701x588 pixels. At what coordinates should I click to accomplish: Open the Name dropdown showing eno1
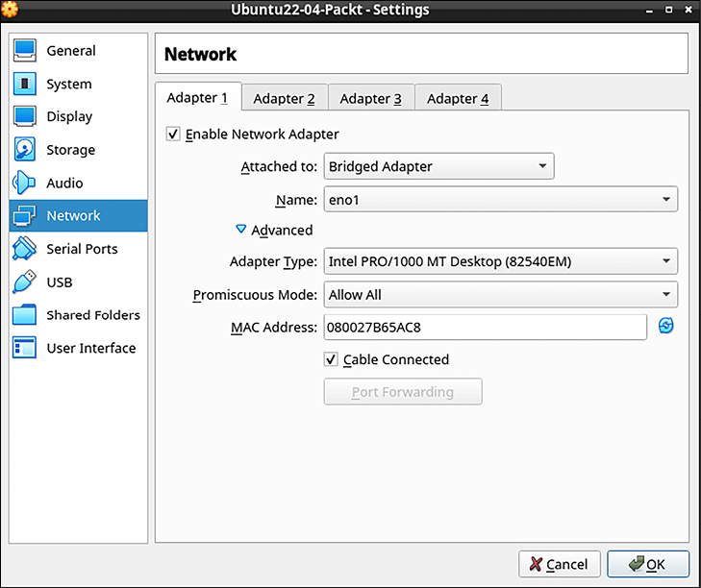500,199
